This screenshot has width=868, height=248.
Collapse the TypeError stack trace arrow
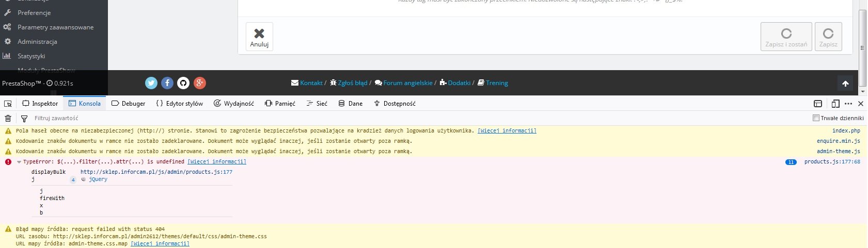[19, 162]
